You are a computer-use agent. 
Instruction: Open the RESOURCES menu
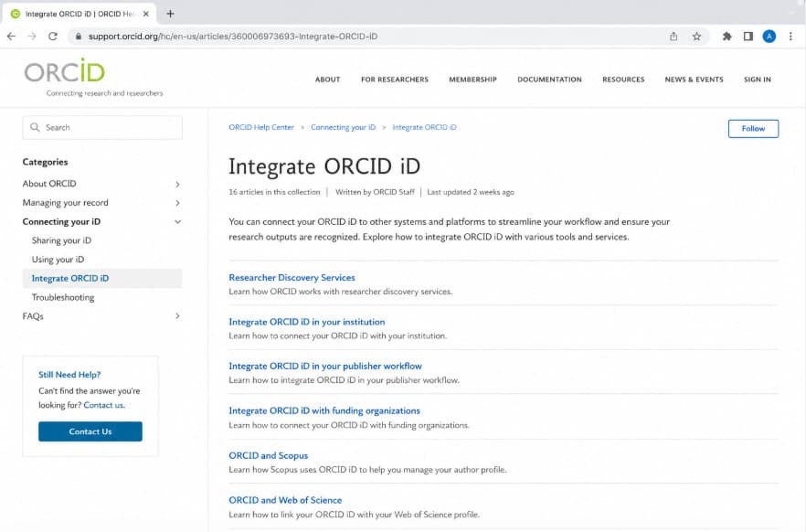[623, 80]
